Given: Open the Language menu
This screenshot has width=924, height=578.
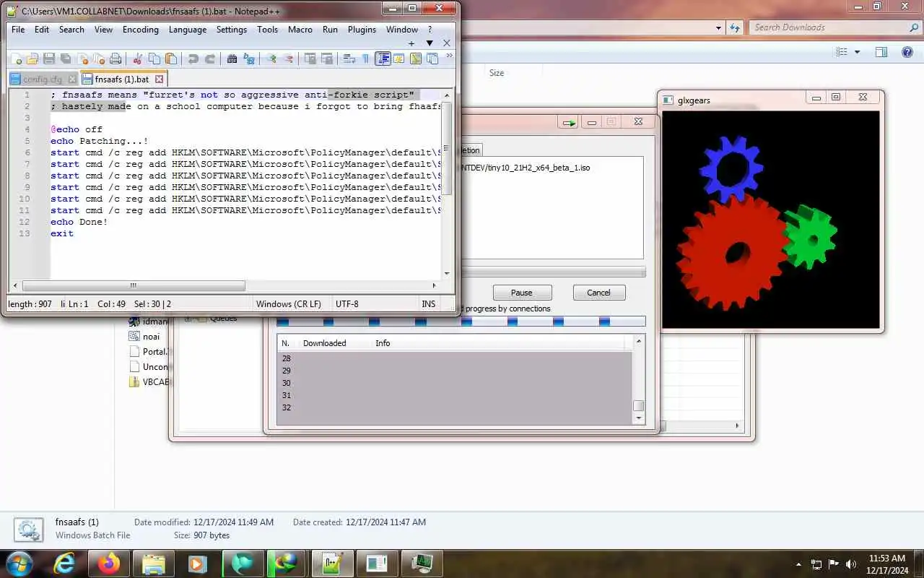Looking at the screenshot, I should click(188, 30).
